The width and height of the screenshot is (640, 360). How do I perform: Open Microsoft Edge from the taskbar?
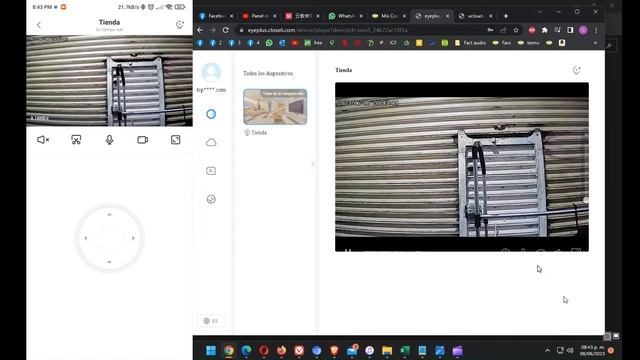point(246,351)
